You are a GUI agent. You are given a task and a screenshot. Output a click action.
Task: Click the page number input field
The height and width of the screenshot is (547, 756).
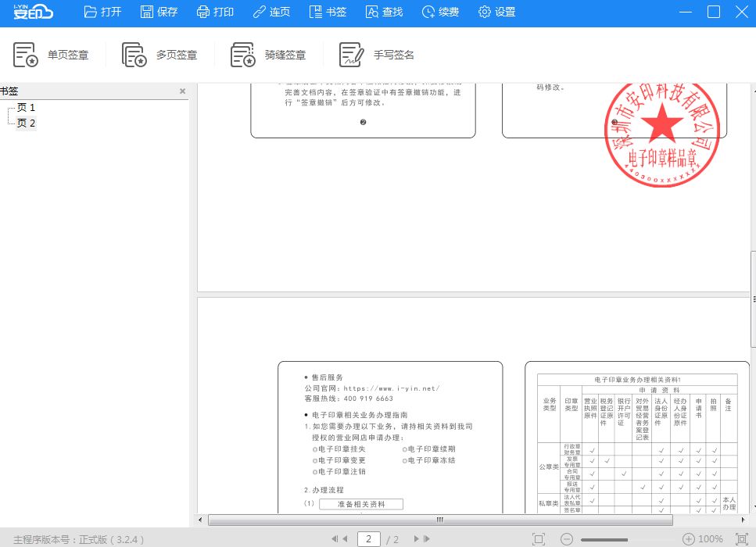[x=368, y=539]
